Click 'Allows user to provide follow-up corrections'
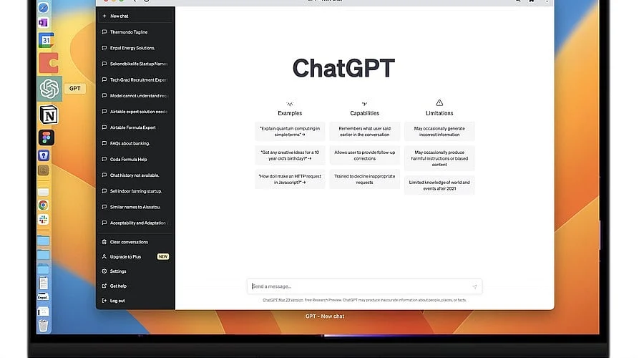Image resolution: width=644 pixels, height=358 pixels. tap(365, 155)
